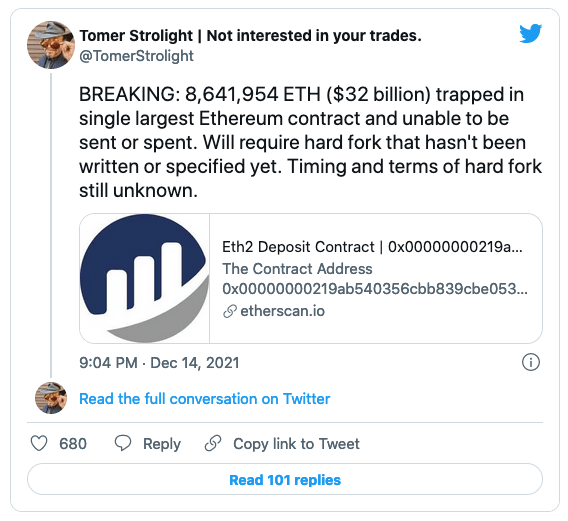Click Copy link to Tweet text

point(296,444)
